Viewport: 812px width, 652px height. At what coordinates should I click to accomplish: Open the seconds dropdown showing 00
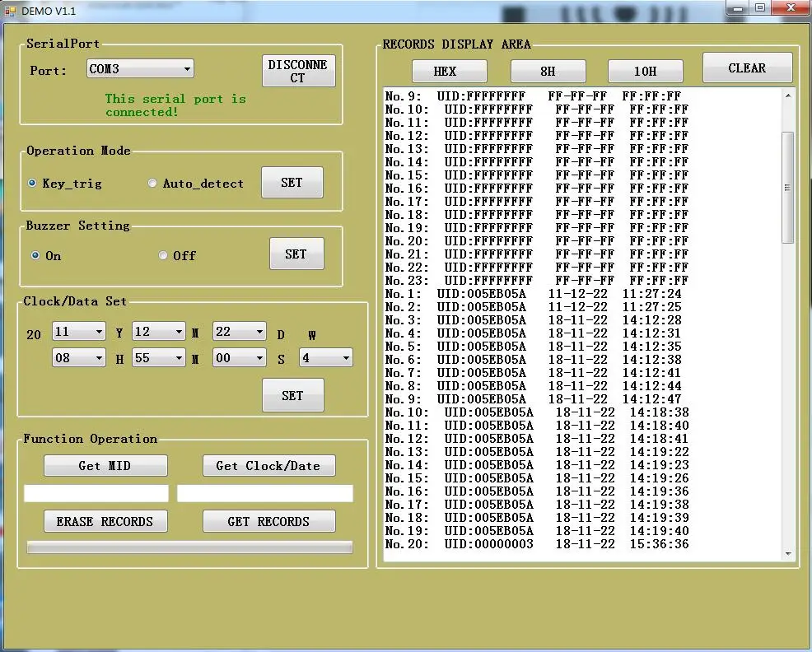point(240,358)
